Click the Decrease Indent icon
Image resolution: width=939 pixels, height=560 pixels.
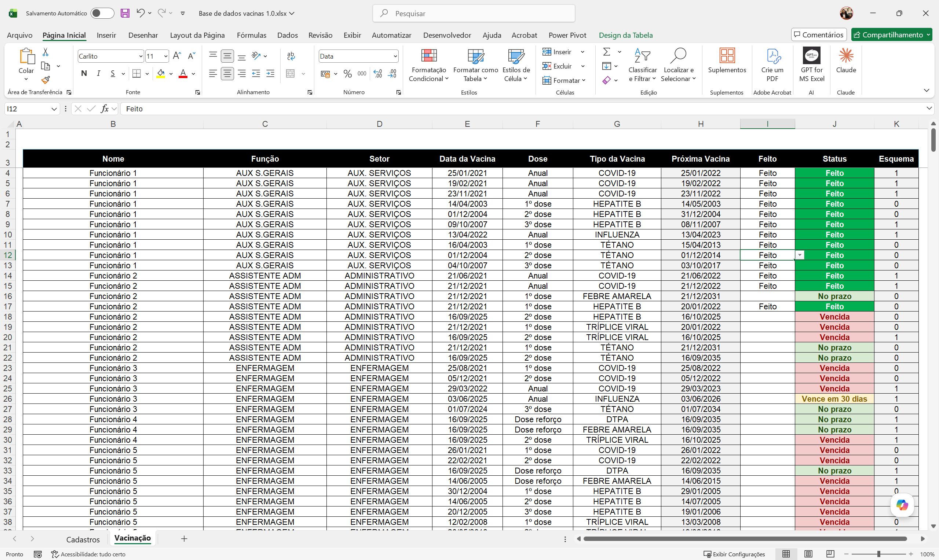pos(256,74)
